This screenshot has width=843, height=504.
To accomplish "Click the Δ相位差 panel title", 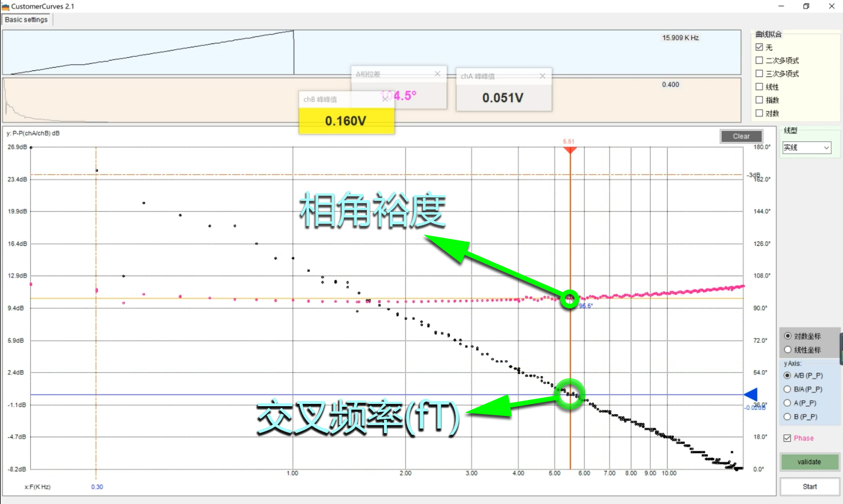I will pos(368,74).
